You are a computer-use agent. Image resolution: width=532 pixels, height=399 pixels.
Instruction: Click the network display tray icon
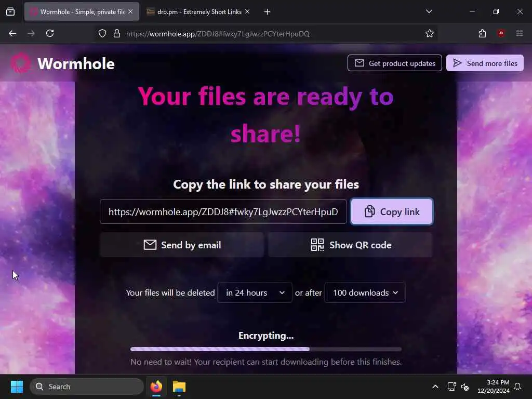point(451,387)
